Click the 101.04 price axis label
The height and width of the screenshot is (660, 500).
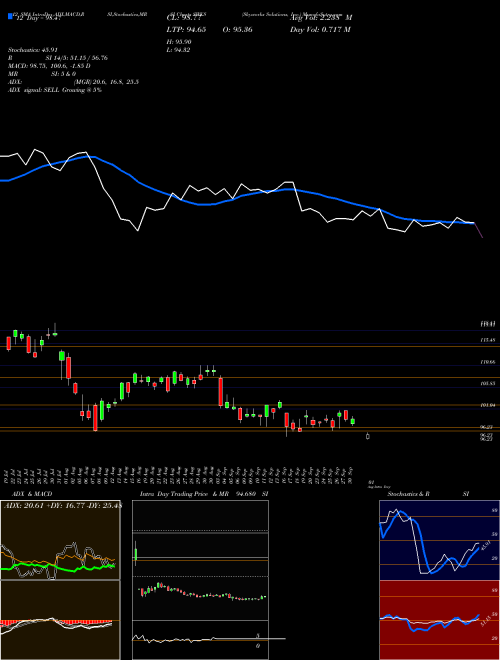[489, 405]
